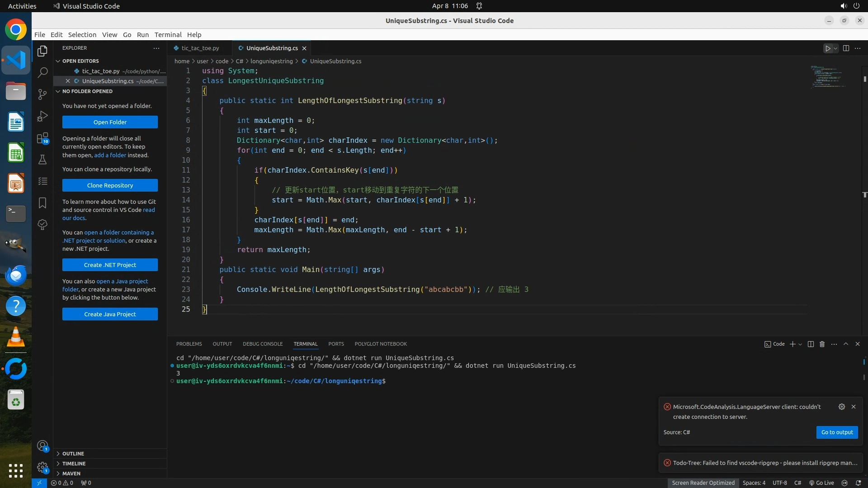Maximize terminal panel with chevron-up toggle
The height and width of the screenshot is (488, 868).
(846, 344)
